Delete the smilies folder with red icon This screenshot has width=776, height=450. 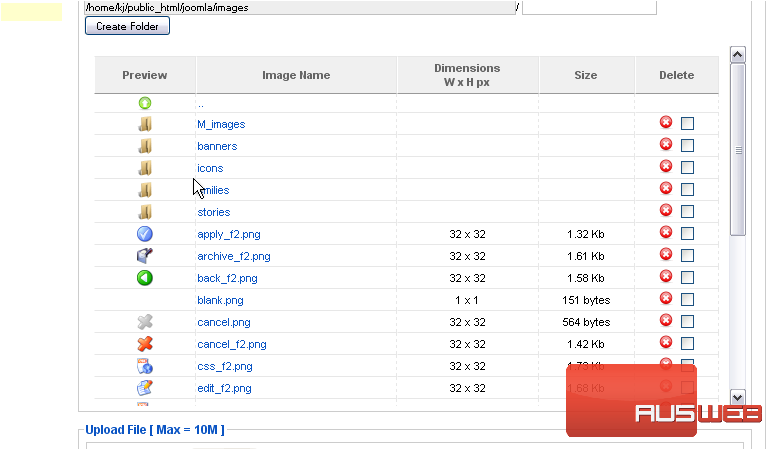[x=666, y=188]
